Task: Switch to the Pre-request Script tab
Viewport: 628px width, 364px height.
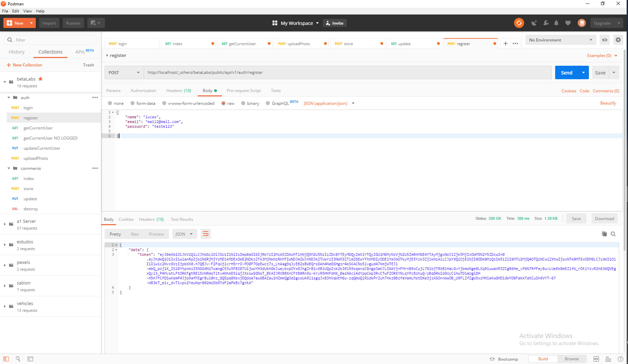Action: [x=244, y=91]
